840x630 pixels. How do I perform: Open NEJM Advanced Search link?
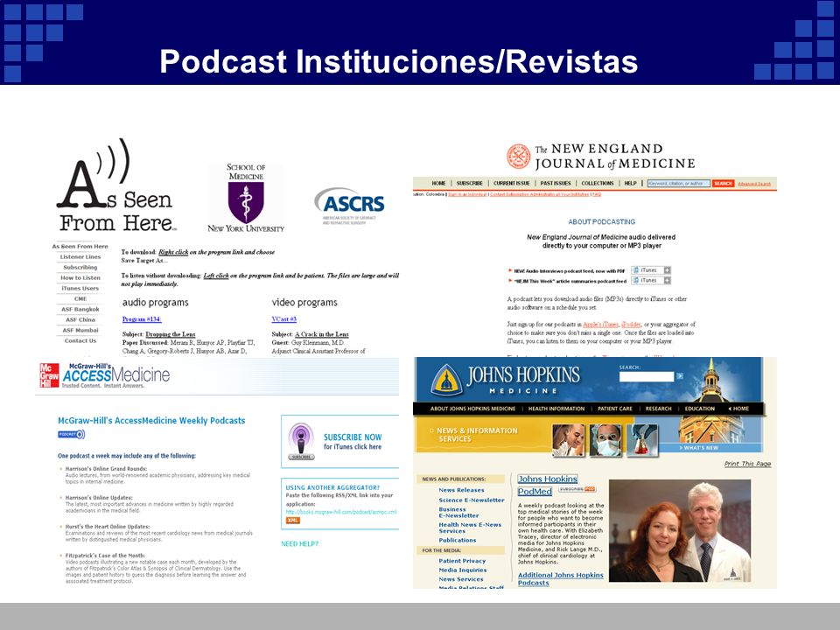coord(754,184)
